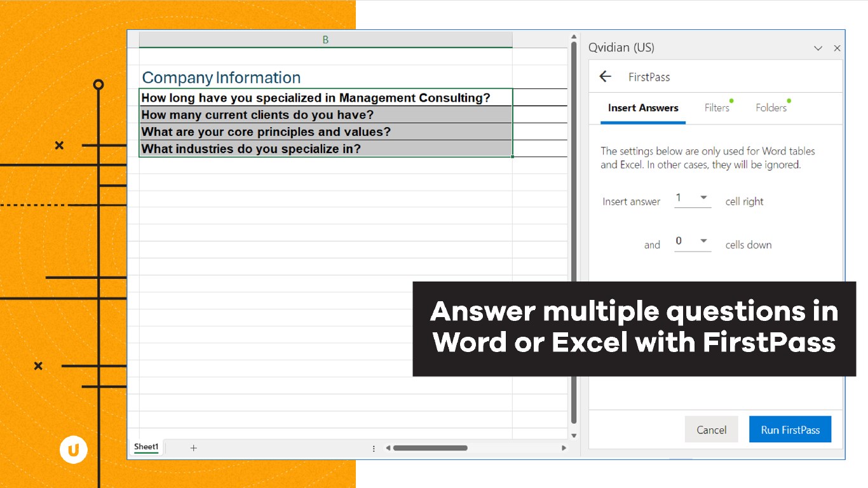Close the Qvidian (US) task pane
This screenshot has height=488, width=868.
pyautogui.click(x=837, y=48)
